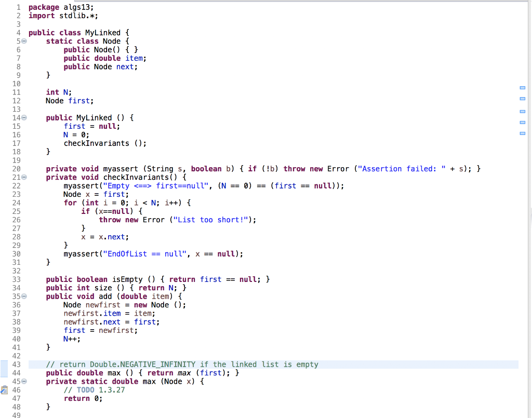Toggle folding of the add method at line 35
Image resolution: width=532 pixels, height=418 pixels.
tap(24, 296)
